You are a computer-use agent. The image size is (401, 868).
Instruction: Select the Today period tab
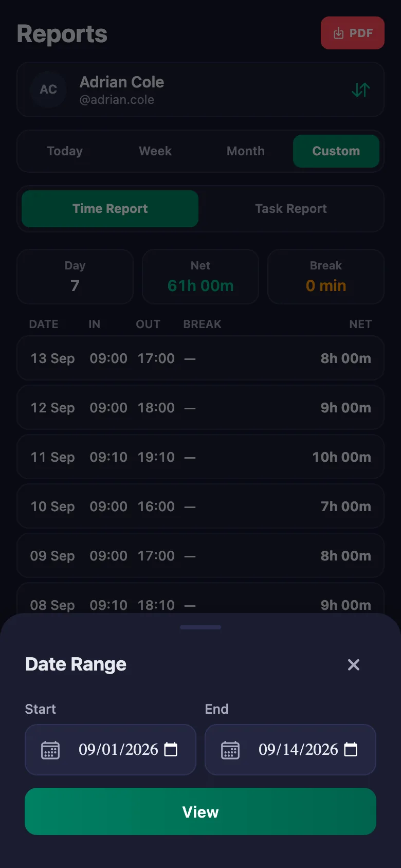click(x=65, y=151)
